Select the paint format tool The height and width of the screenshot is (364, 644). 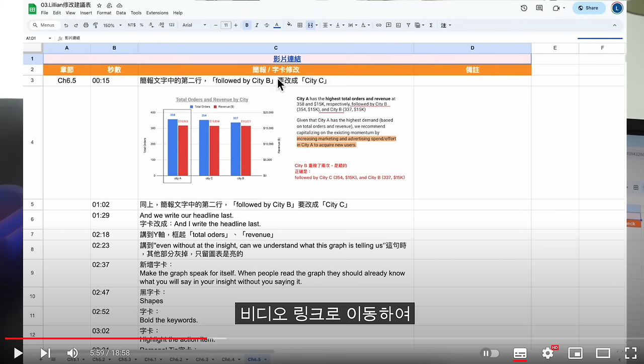click(95, 25)
